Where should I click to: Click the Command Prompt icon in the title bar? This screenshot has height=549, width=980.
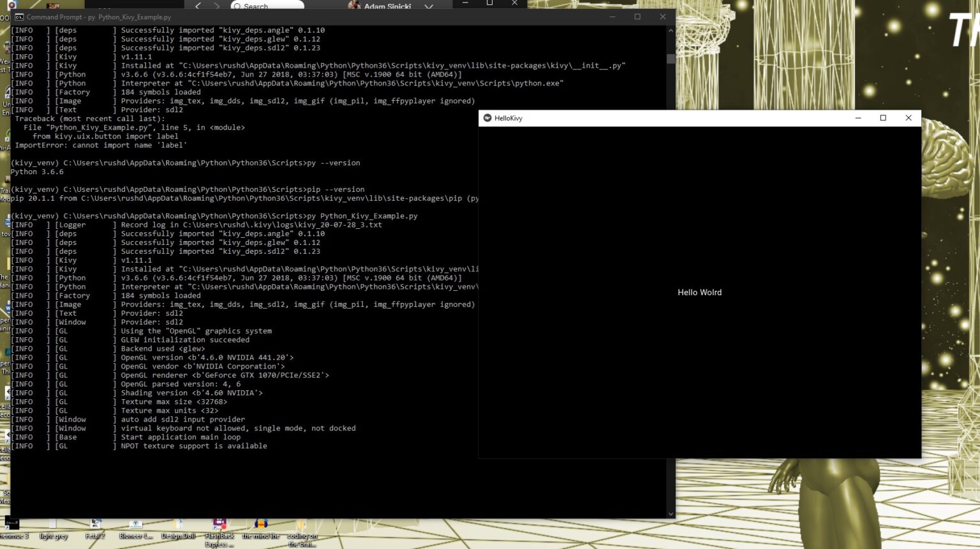[x=20, y=17]
